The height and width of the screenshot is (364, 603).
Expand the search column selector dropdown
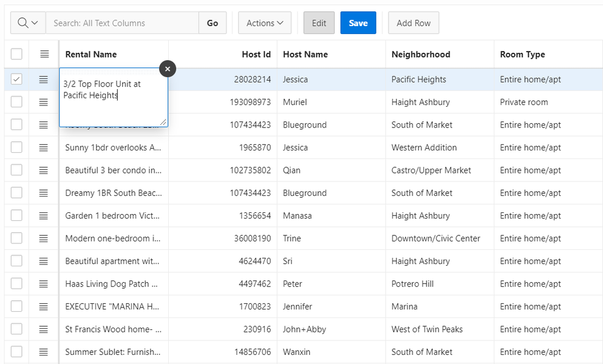pyautogui.click(x=28, y=23)
